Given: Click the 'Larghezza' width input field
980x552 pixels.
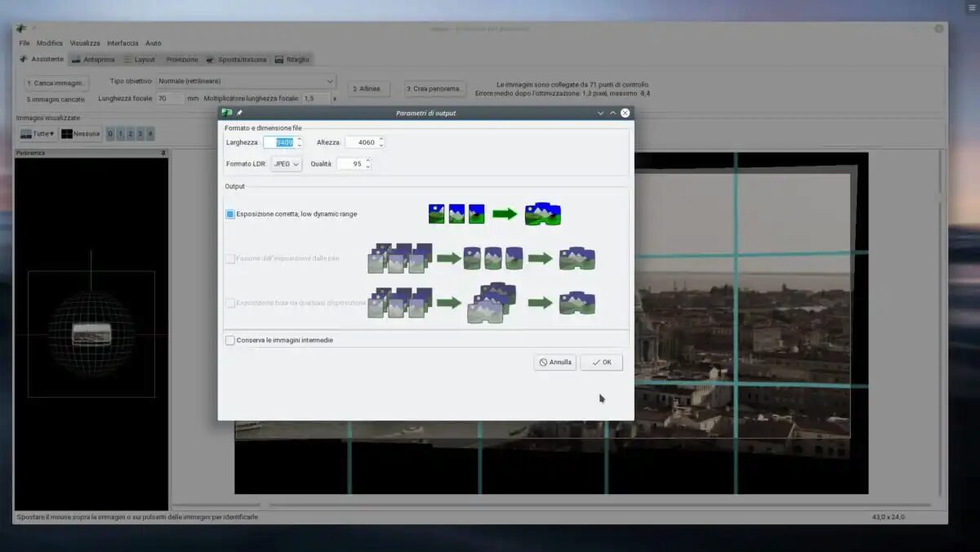Looking at the screenshot, I should coord(278,142).
